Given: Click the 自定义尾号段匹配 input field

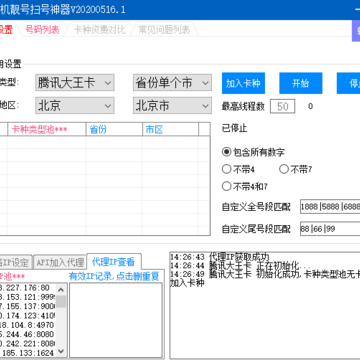Looking at the screenshot, I should tap(330, 229).
